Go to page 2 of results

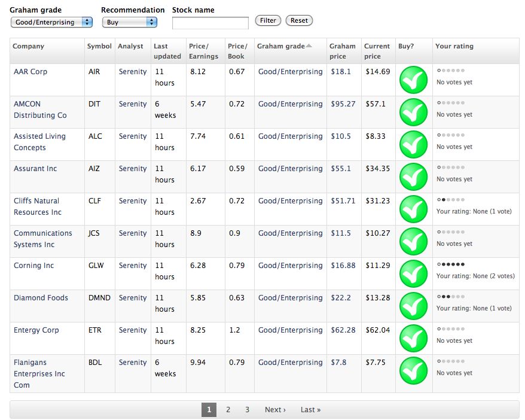(228, 410)
